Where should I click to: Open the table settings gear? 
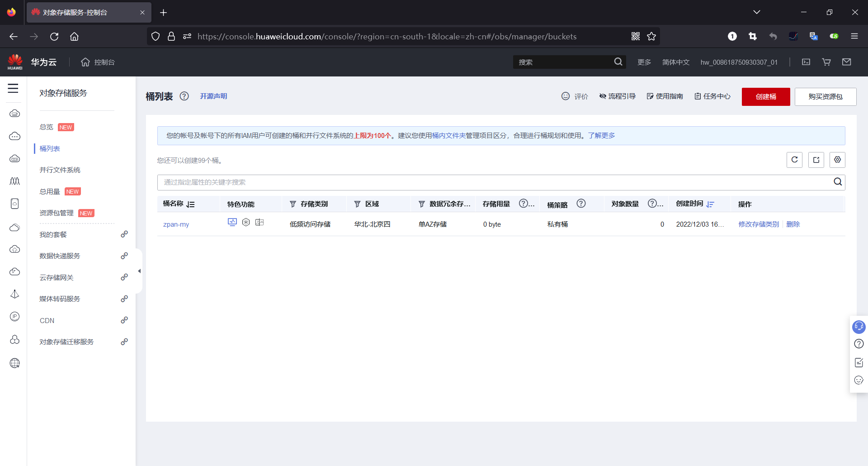pos(837,160)
